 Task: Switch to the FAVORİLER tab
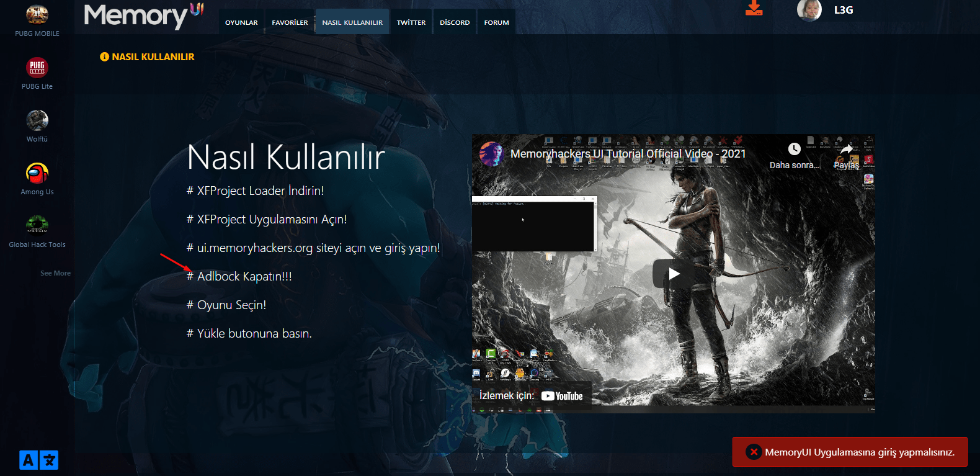(x=290, y=22)
